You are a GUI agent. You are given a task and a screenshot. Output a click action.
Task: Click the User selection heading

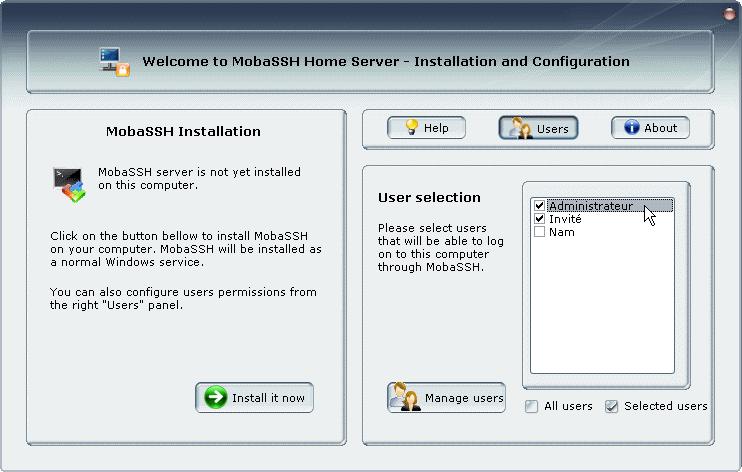429,197
